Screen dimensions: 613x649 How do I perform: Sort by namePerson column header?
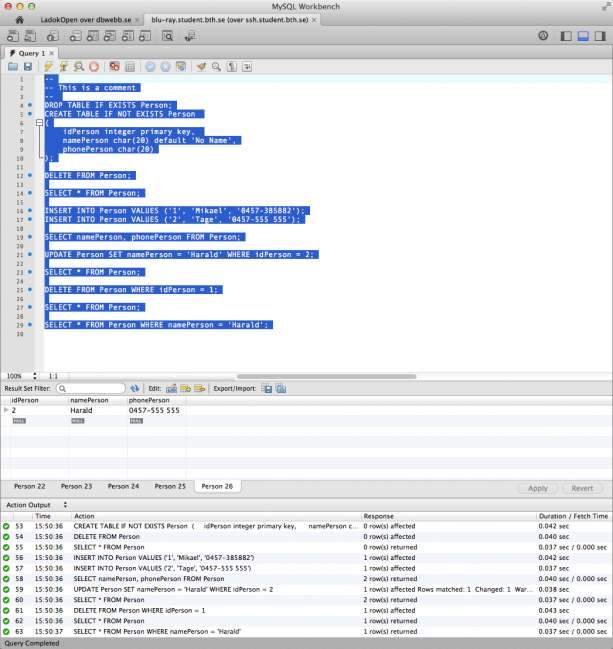[98, 400]
